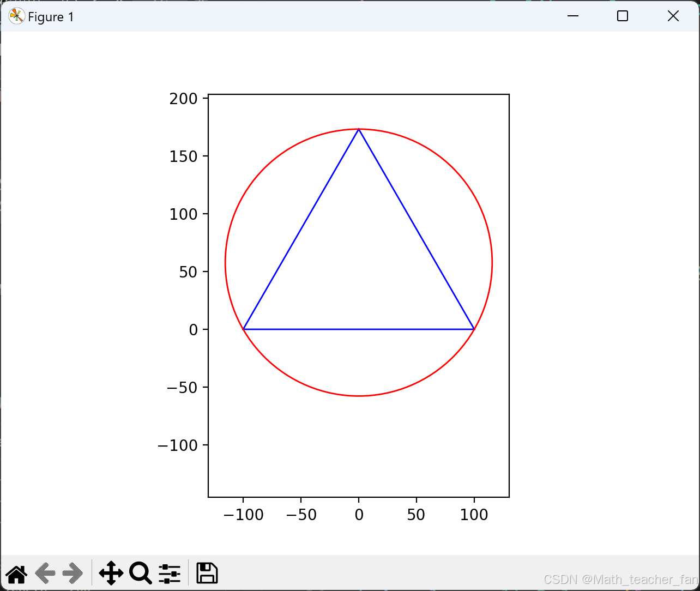The width and height of the screenshot is (700, 591).
Task: Click the Forward navigation arrow
Action: pos(73,574)
